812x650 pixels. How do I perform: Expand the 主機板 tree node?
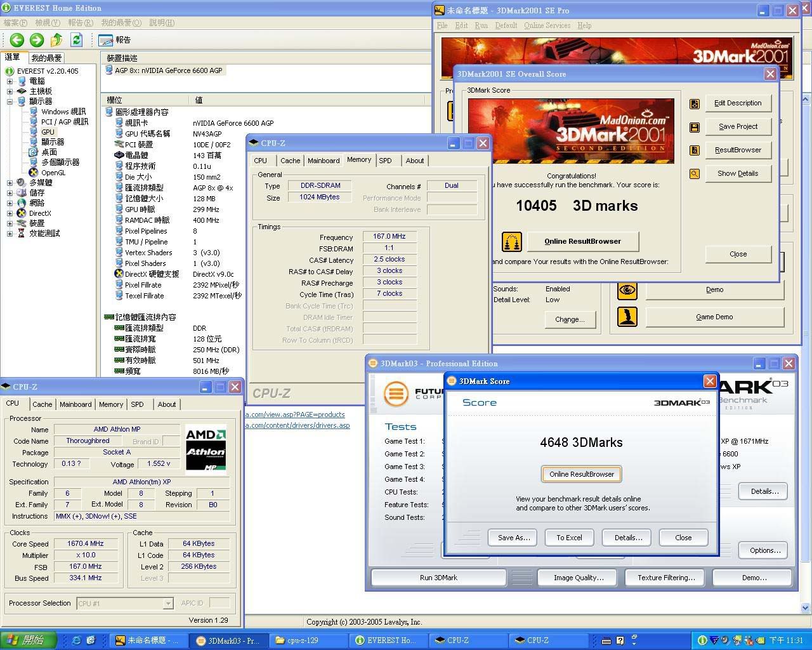(x=10, y=91)
